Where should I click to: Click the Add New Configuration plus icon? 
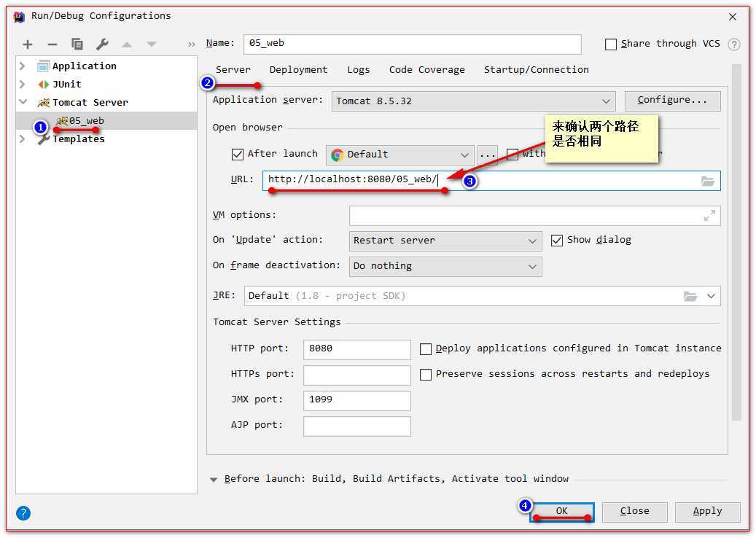pyautogui.click(x=28, y=44)
